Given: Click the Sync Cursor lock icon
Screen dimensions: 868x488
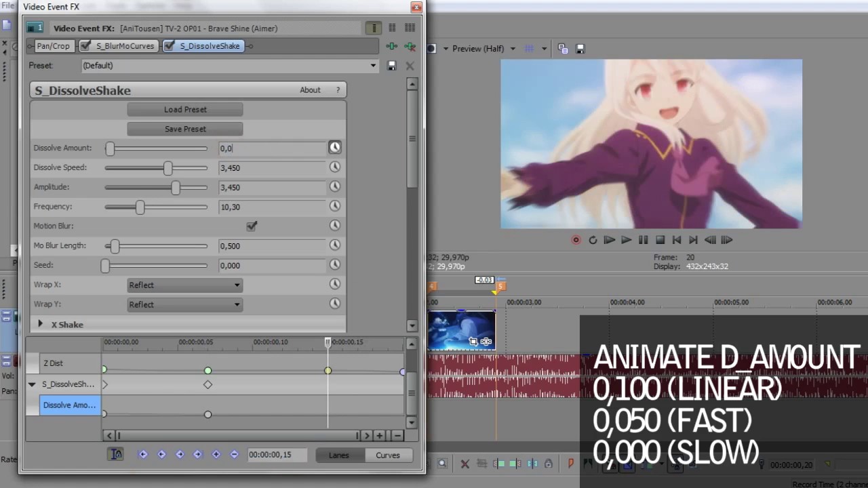Looking at the screenshot, I should 116,455.
